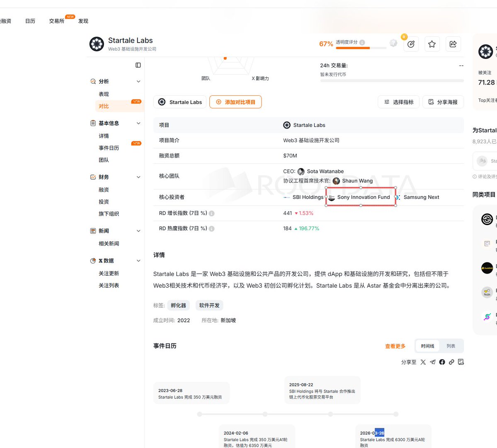Open 关注列表 in sidebar

(x=109, y=286)
